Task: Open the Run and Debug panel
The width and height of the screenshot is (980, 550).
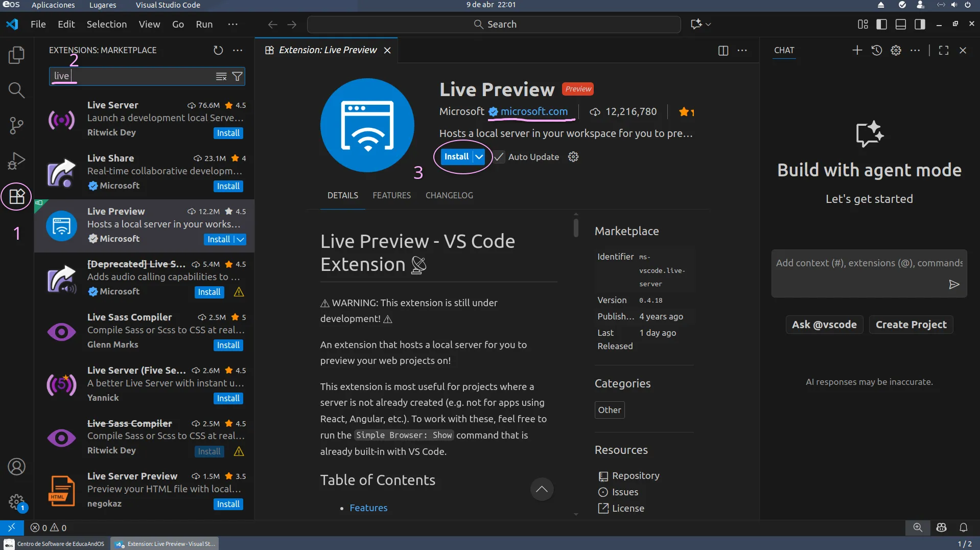Action: [x=16, y=161]
